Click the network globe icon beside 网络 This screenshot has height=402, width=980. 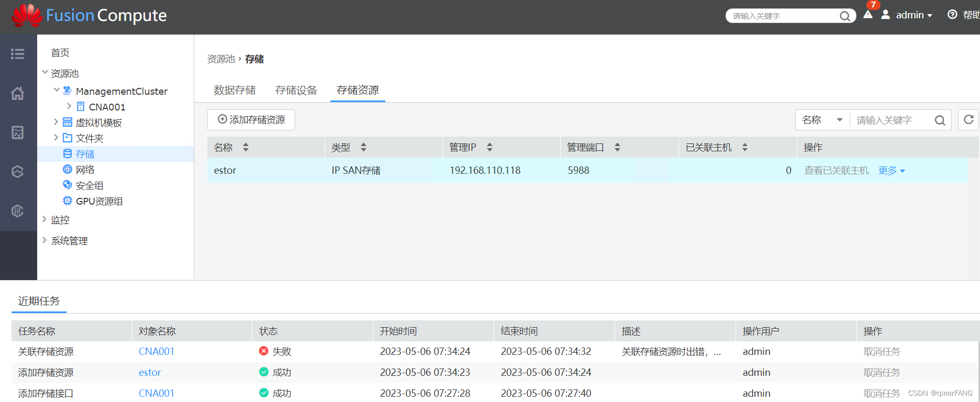[x=68, y=170]
